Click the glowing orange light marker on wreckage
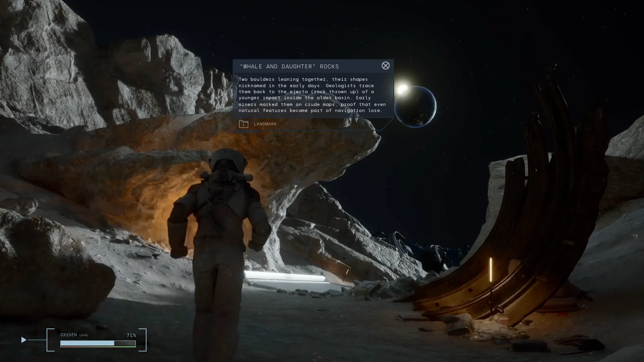This screenshot has width=644, height=362. click(x=491, y=270)
